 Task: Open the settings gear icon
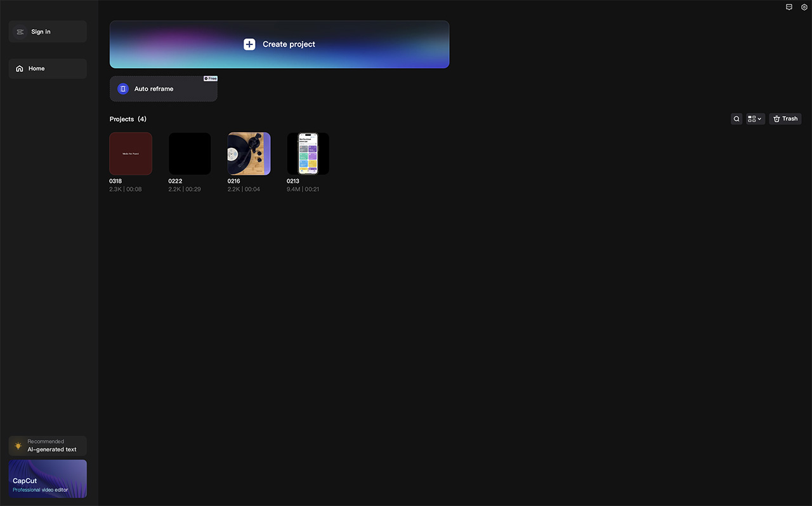point(804,7)
